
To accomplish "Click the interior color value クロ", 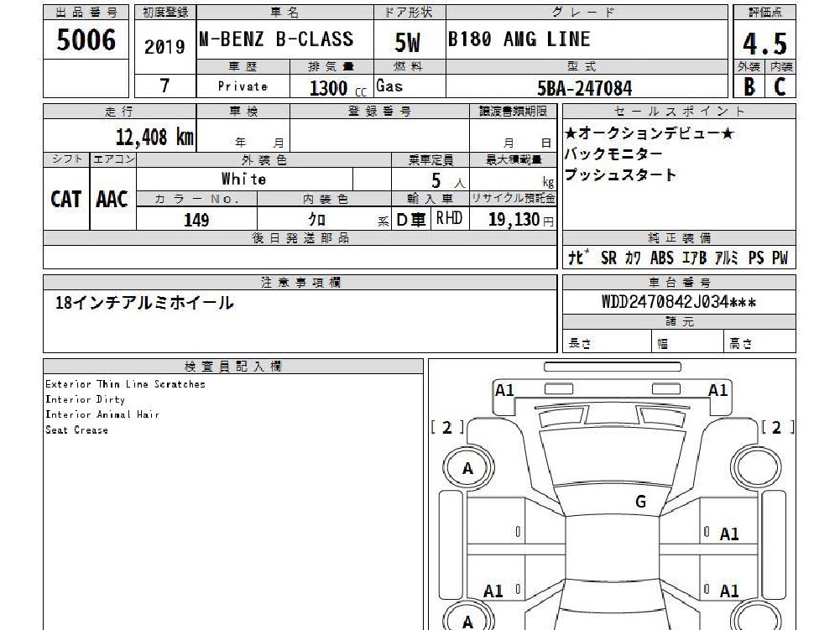I will [x=316, y=219].
